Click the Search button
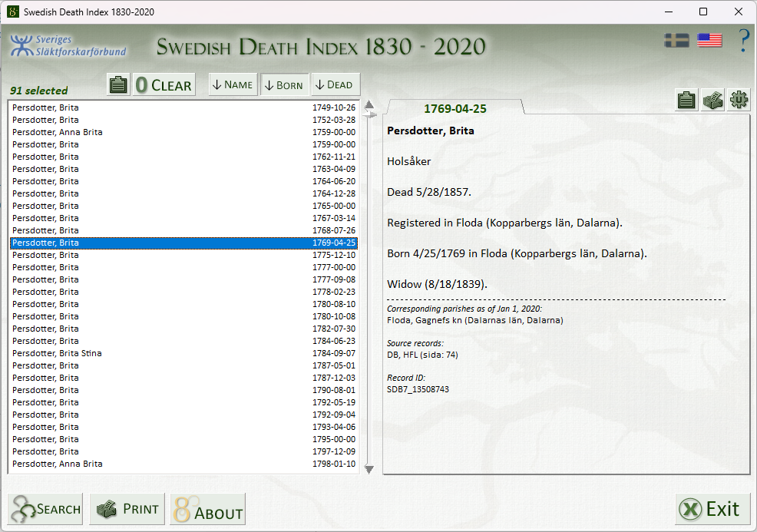The width and height of the screenshot is (757, 532). point(45,509)
